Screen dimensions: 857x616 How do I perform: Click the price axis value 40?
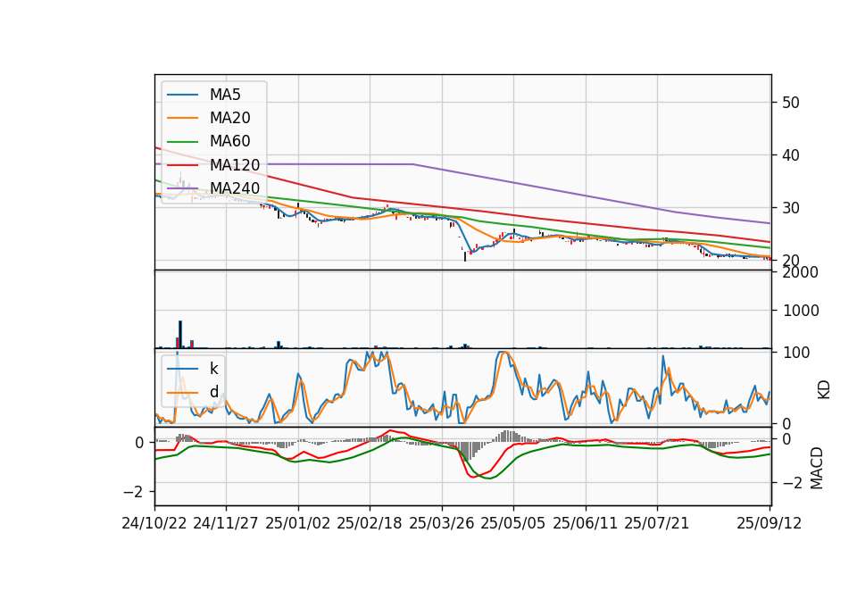pyautogui.click(x=790, y=155)
